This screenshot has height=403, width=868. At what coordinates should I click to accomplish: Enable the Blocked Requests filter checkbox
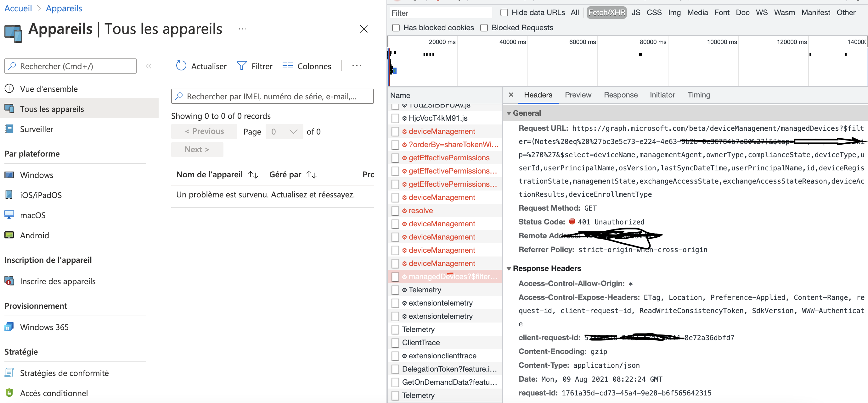484,28
